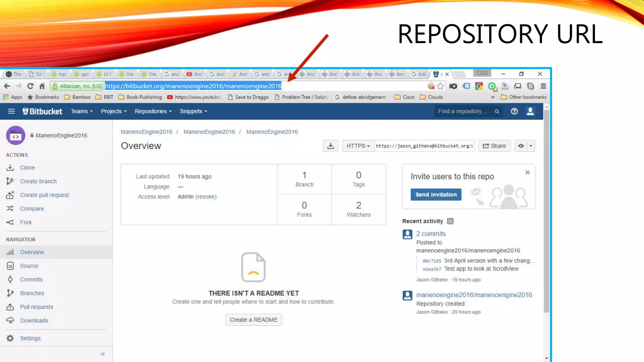644x362 pixels.
Task: Click avatar beside Repository created activity
Action: pos(408,295)
